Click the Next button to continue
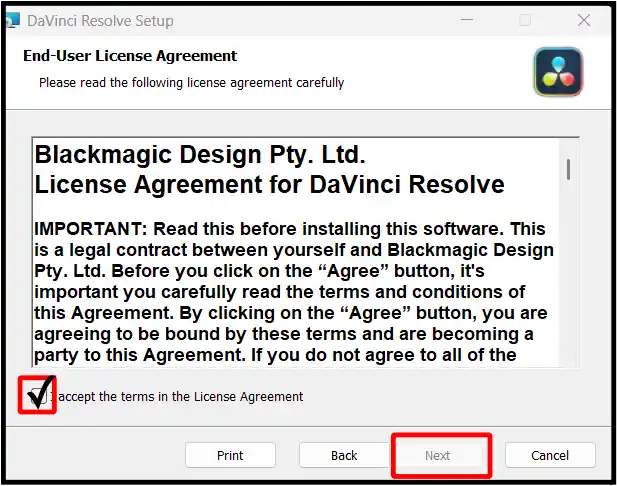The width and height of the screenshot is (617, 486). (x=438, y=455)
